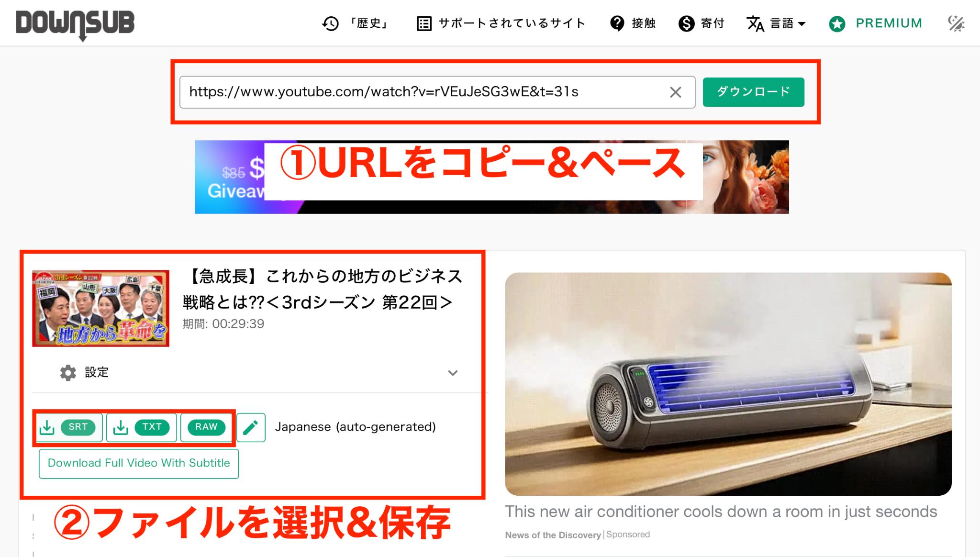
Task: Open the 言語 language dropdown arrow
Action: (x=802, y=24)
